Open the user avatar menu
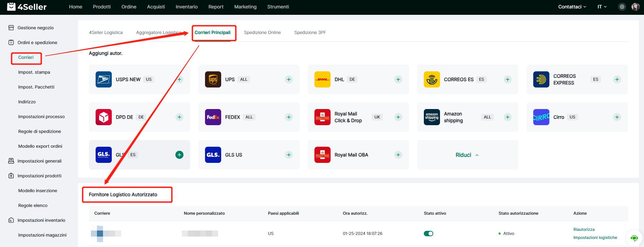Viewport: 644px width, 247px height. (636, 7)
